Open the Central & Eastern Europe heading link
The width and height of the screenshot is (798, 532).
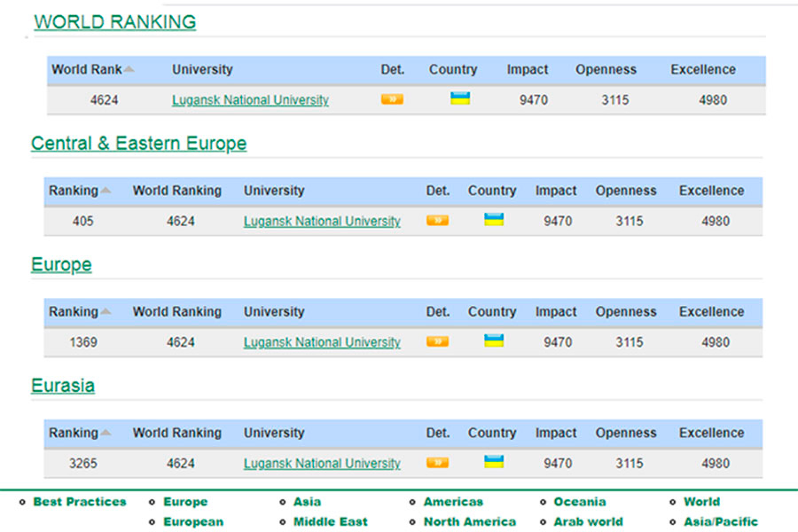coord(138,144)
